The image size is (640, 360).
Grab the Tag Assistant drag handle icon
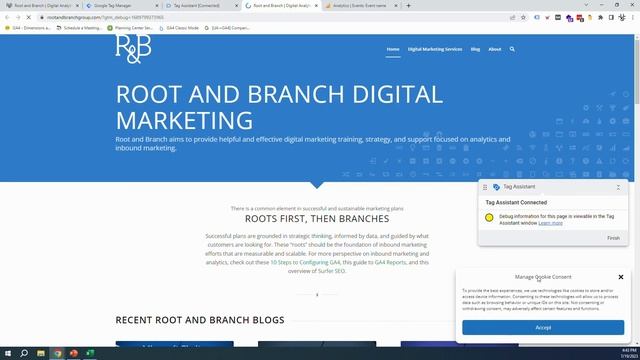coord(484,187)
